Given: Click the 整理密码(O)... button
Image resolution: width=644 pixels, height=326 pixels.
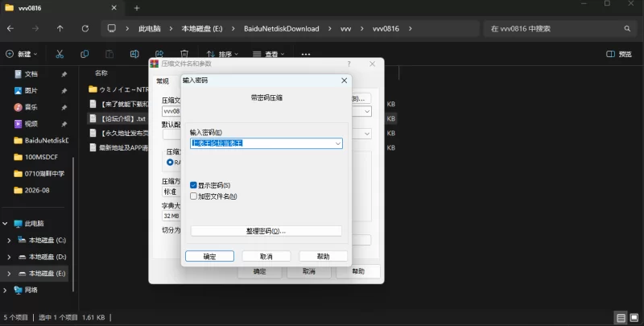Looking at the screenshot, I should pos(266,231).
